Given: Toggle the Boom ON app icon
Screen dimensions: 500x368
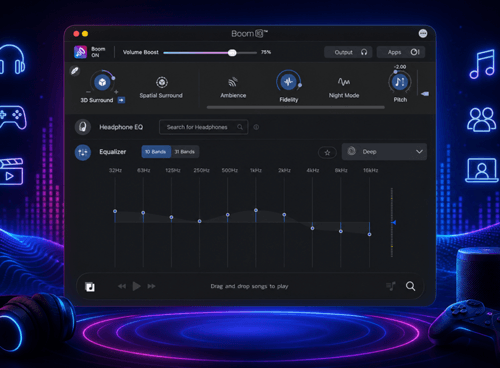Looking at the screenshot, I should click(x=80, y=52).
